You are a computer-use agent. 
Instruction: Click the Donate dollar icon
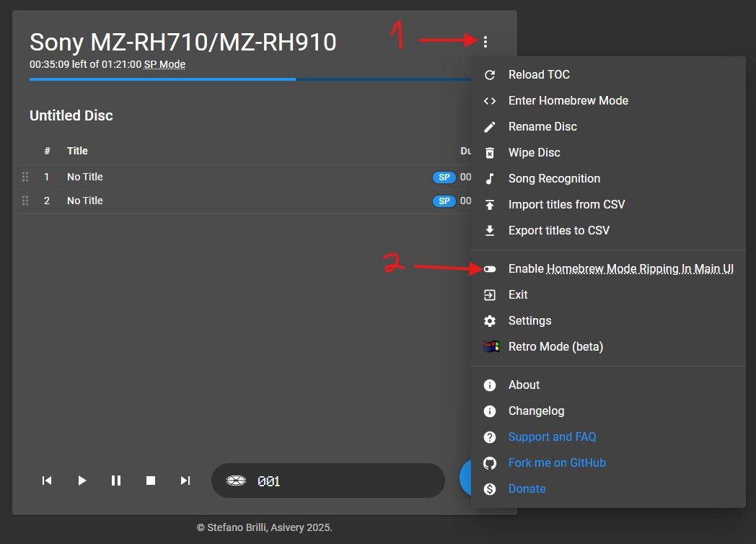489,489
